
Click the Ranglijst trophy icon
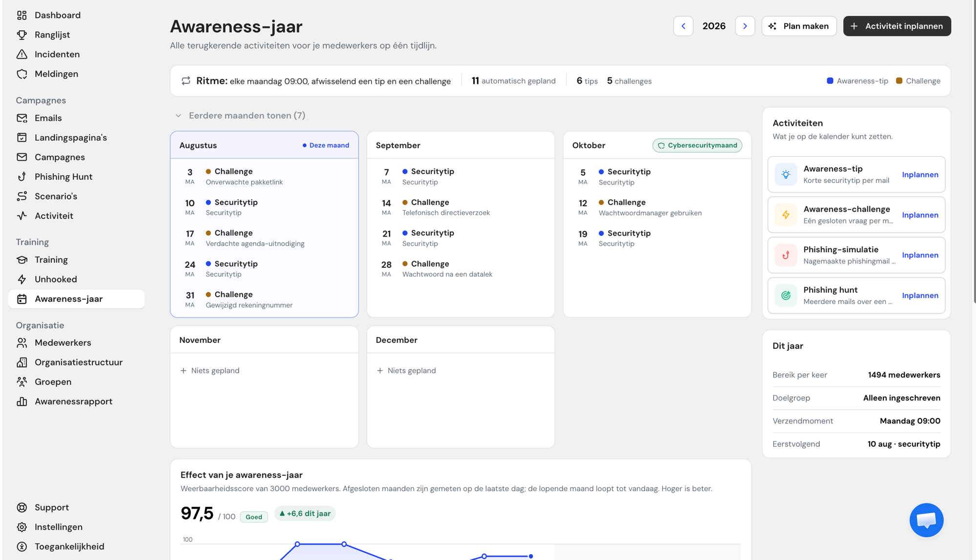click(22, 35)
